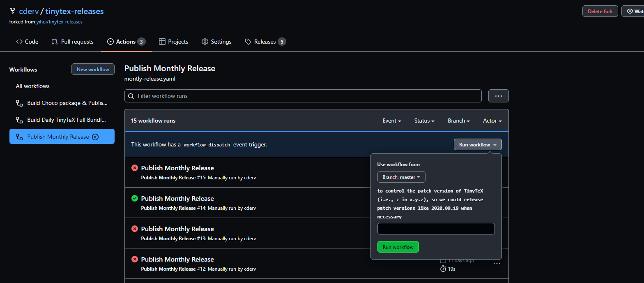Select the Actions tab
644x283 pixels.
pos(126,42)
